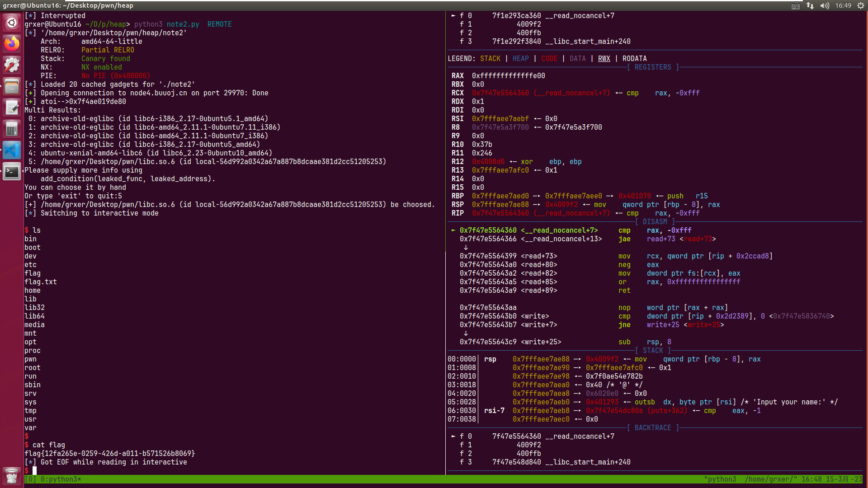Click result 4 'ubuntu-xenial-amd64-libc6' line
868x488 pixels.
tap(151, 153)
